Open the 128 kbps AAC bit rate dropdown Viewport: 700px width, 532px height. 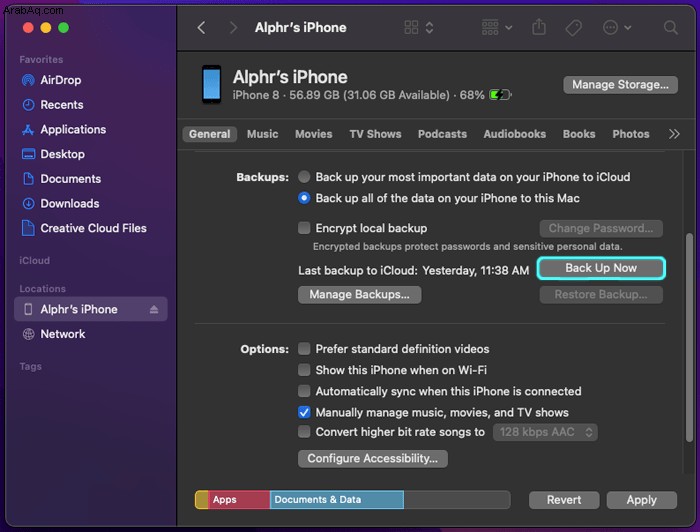point(545,432)
